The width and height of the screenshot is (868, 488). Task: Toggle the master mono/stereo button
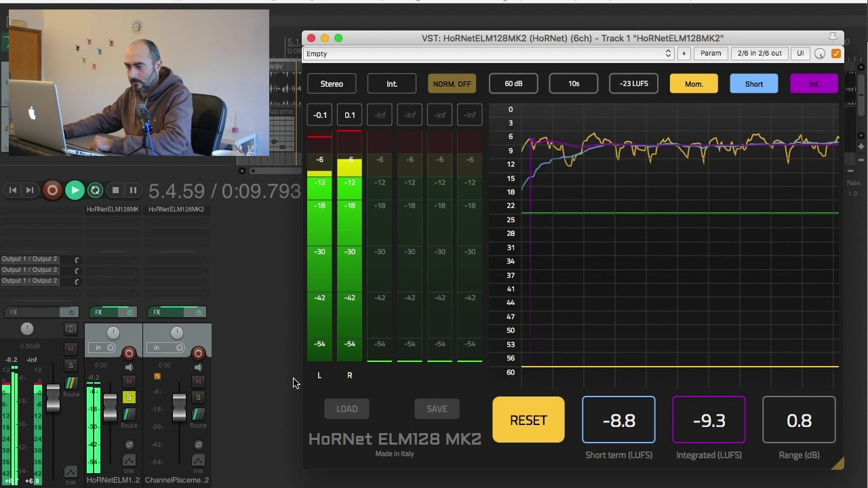pyautogui.click(x=71, y=329)
